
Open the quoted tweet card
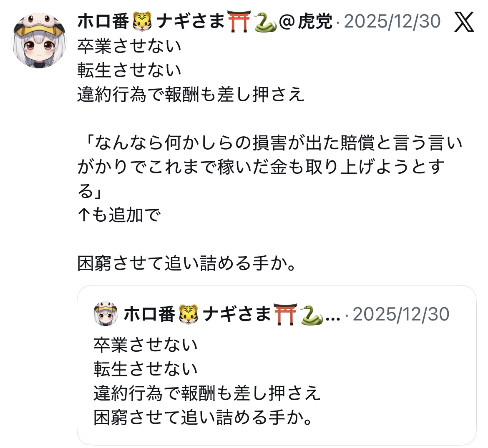277,365
